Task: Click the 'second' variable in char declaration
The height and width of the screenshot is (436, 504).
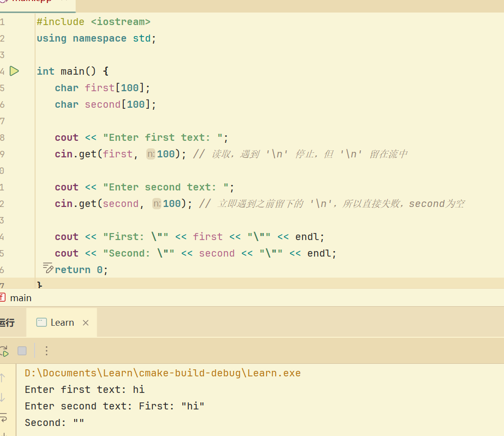Action: [x=103, y=104]
